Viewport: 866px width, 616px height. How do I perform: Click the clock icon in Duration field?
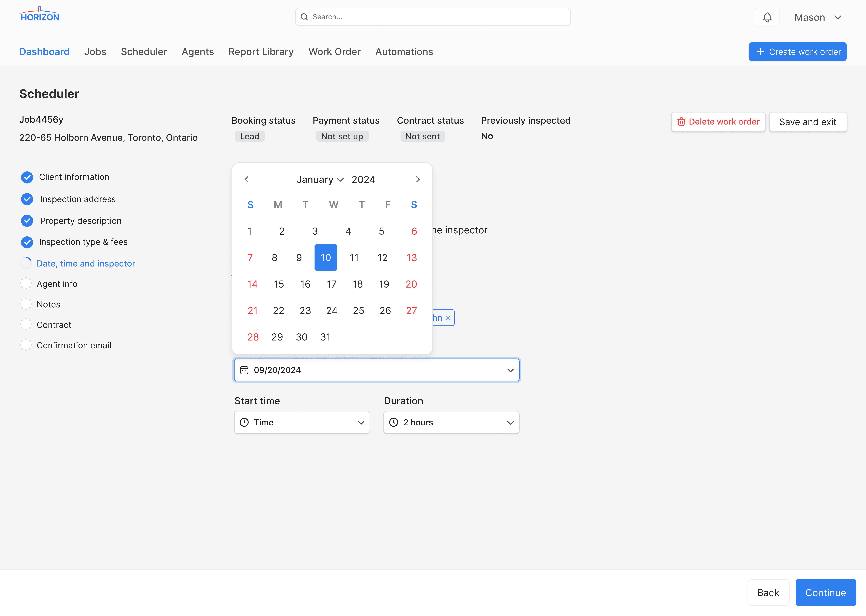(x=394, y=422)
